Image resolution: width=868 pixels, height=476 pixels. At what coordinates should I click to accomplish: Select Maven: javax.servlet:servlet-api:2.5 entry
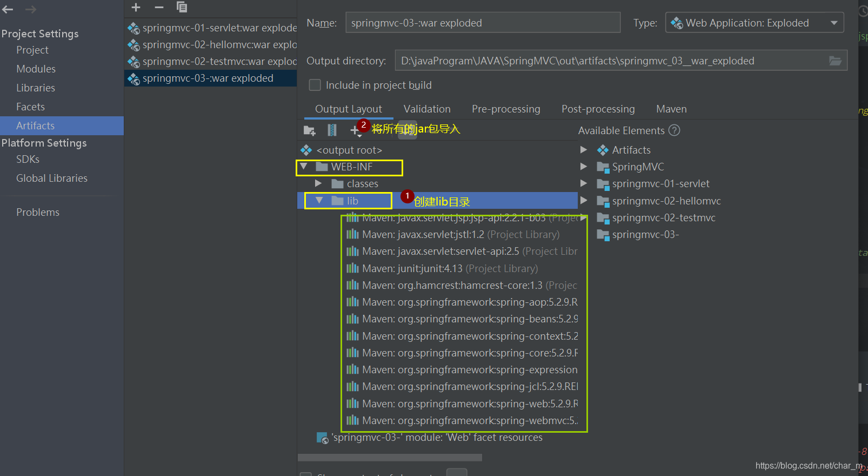pyautogui.click(x=462, y=251)
